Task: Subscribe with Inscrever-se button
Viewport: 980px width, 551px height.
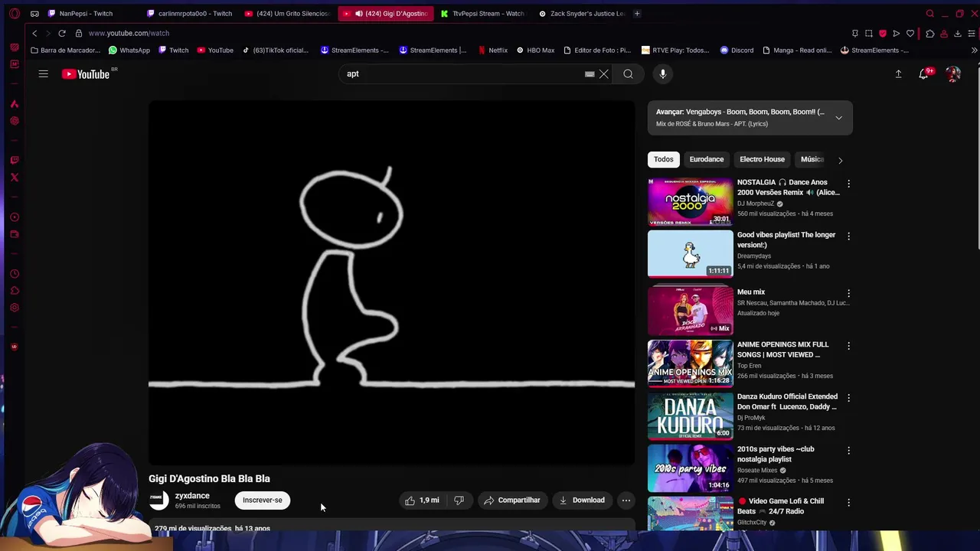Action: [x=263, y=500]
